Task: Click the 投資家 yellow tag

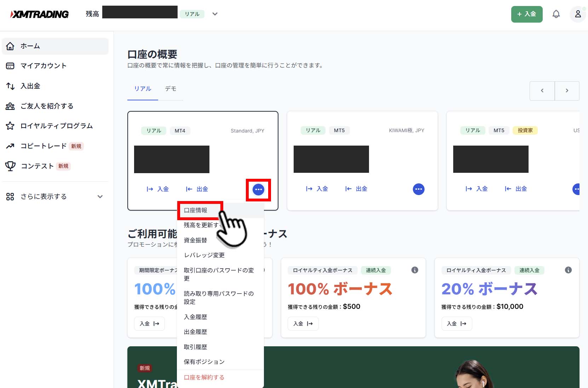Action: pos(525,130)
